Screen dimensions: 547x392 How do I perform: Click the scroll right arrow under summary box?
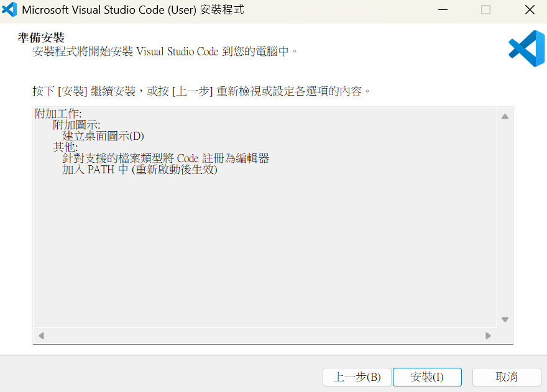(488, 336)
